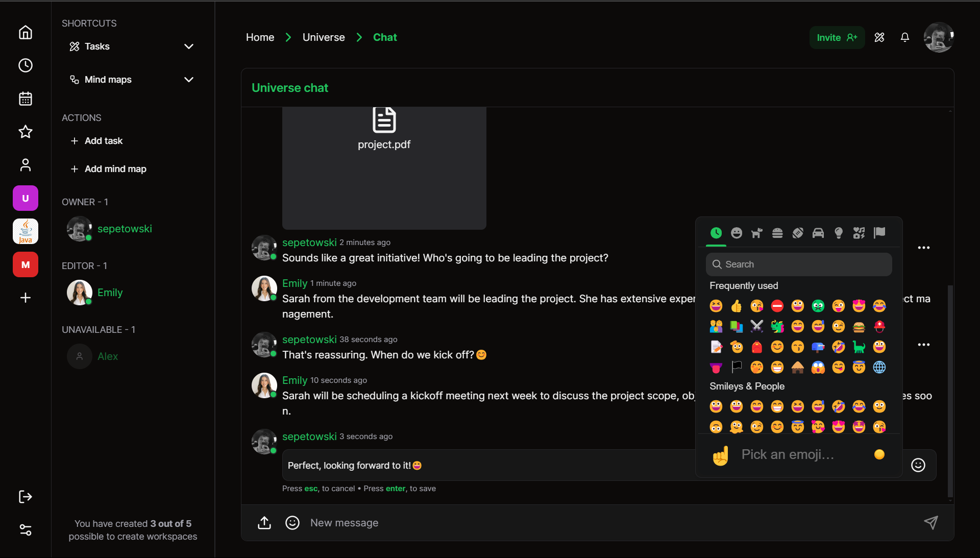
Task: Open options menu for sepetowski's first message
Action: [x=923, y=248]
